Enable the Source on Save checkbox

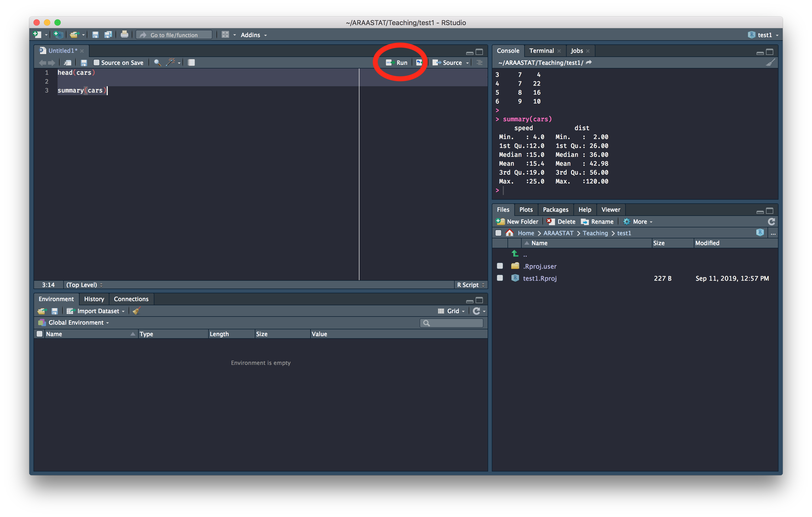(x=97, y=63)
